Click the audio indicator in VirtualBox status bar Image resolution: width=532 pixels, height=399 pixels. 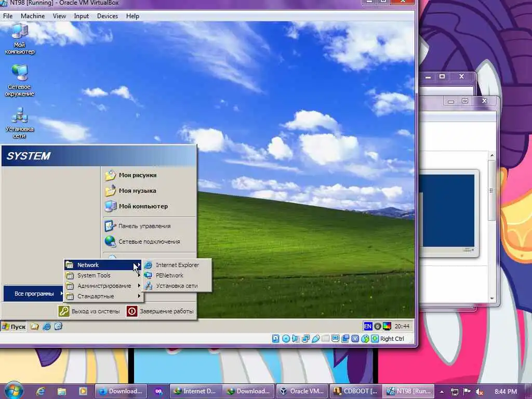296,339
